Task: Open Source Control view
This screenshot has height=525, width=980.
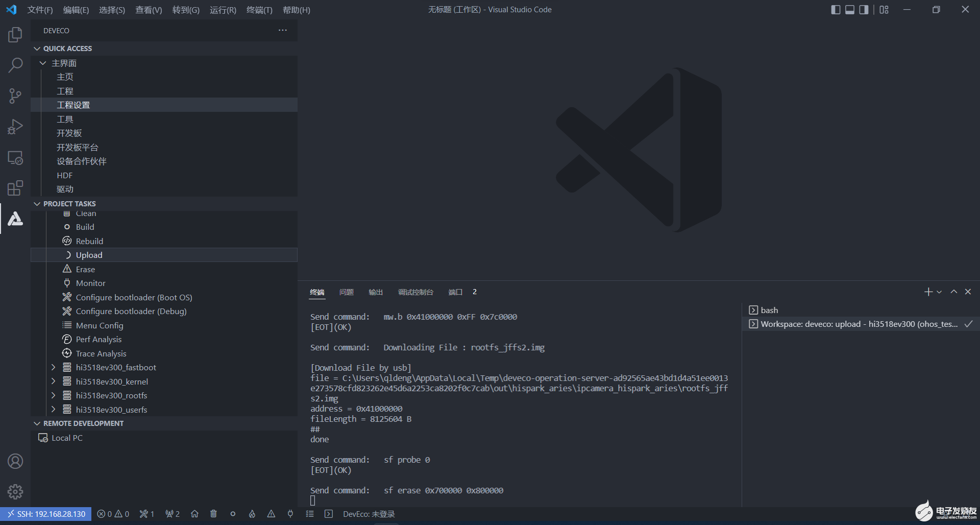Action: pos(15,96)
